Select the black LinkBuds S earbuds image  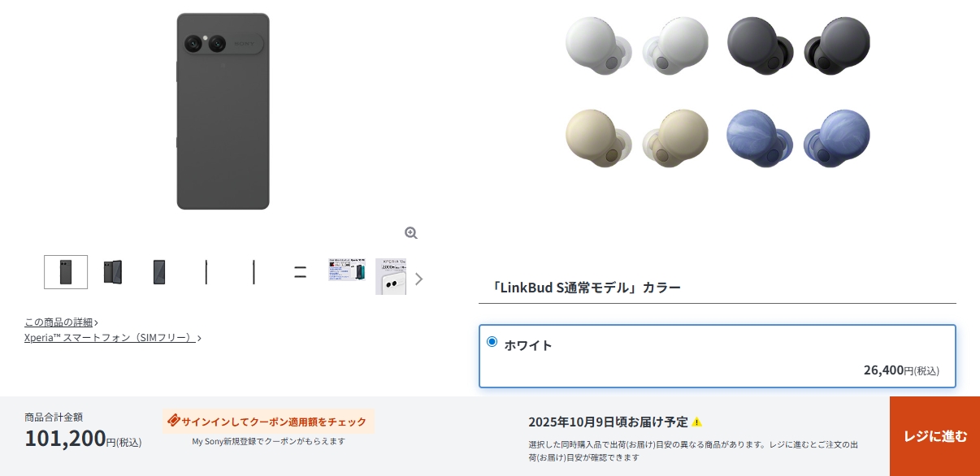click(798, 46)
